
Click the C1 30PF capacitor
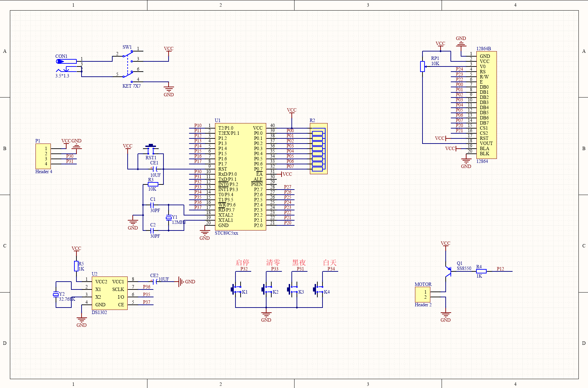153,205
